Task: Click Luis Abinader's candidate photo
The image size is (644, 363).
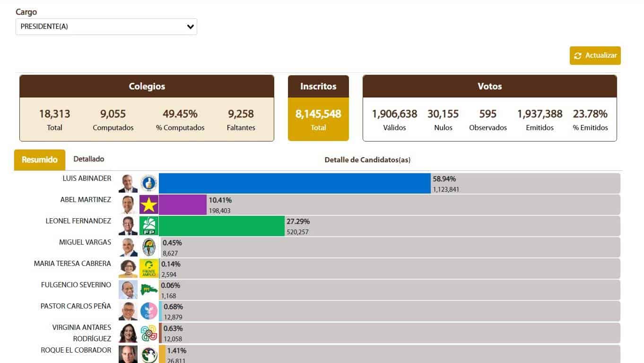Action: click(x=128, y=183)
